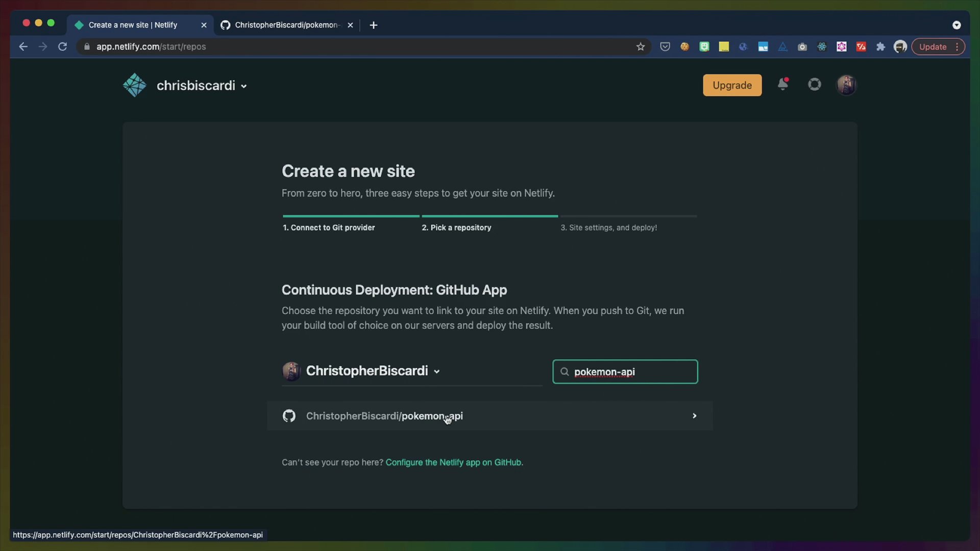Click the camera extension icon
The width and height of the screenshot is (980, 551).
pyautogui.click(x=802, y=46)
